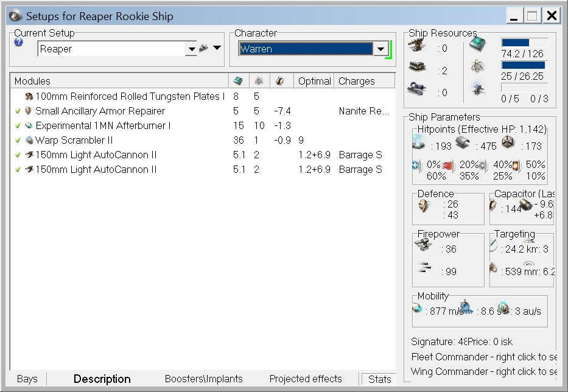
Task: Click the Experimental 1MN Afterburner icon
Action: (x=29, y=126)
